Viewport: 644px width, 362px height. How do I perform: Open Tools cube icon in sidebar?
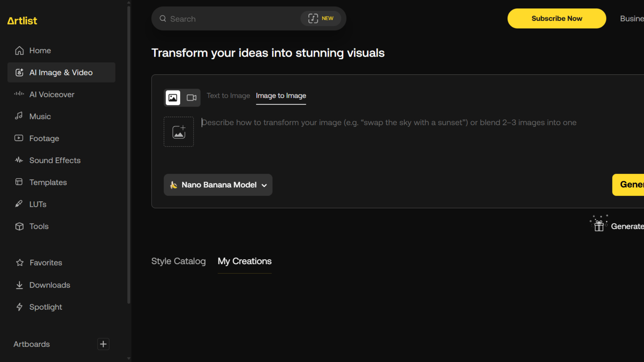pos(19,226)
